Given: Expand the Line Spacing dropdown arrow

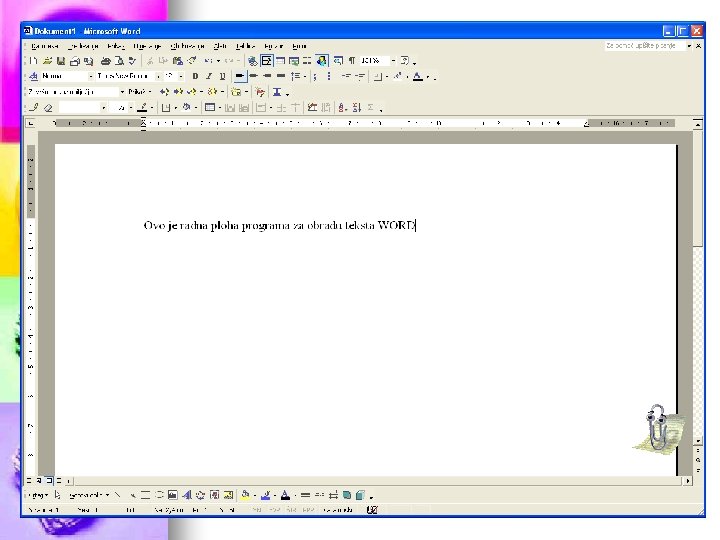Looking at the screenshot, I should (x=304, y=76).
